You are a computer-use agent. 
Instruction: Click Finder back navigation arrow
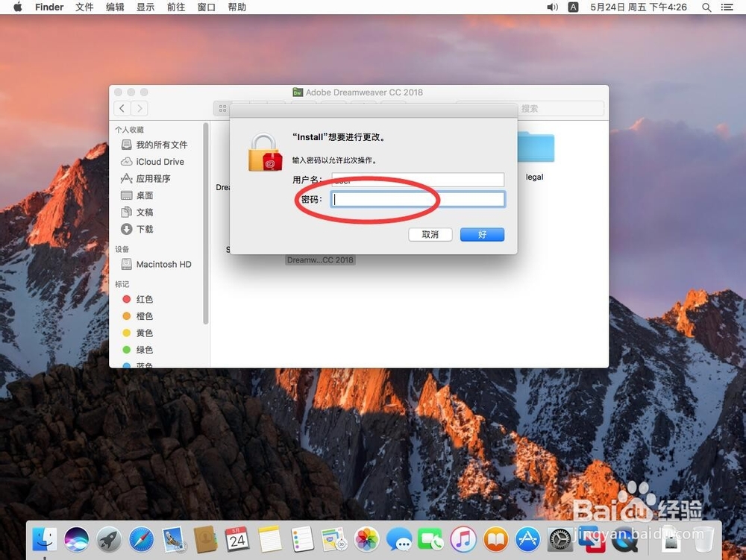122,108
